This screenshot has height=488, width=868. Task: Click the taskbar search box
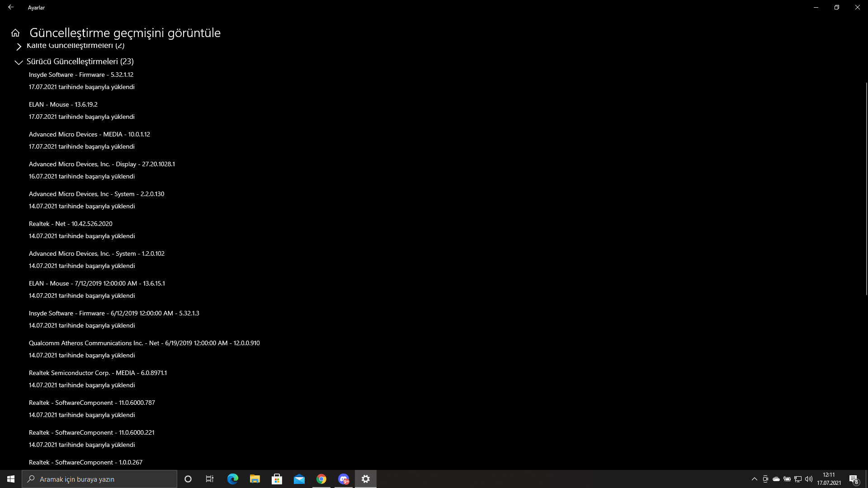tap(99, 479)
